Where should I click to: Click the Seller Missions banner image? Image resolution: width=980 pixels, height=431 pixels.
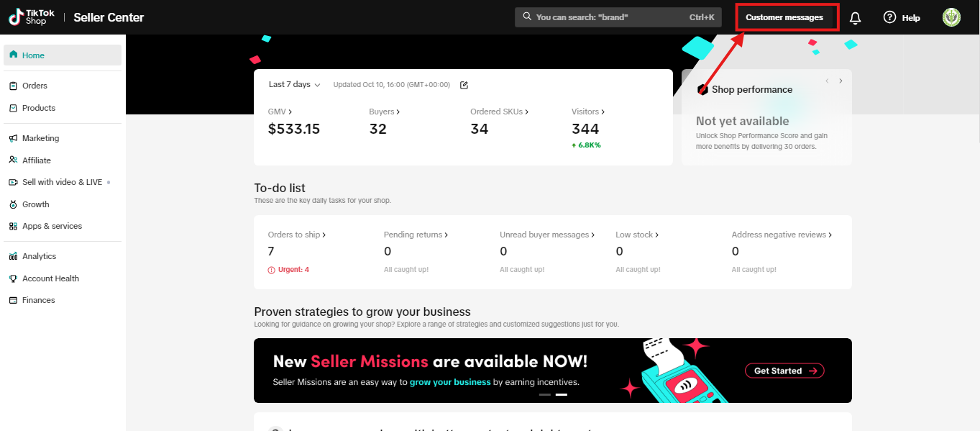pos(553,371)
